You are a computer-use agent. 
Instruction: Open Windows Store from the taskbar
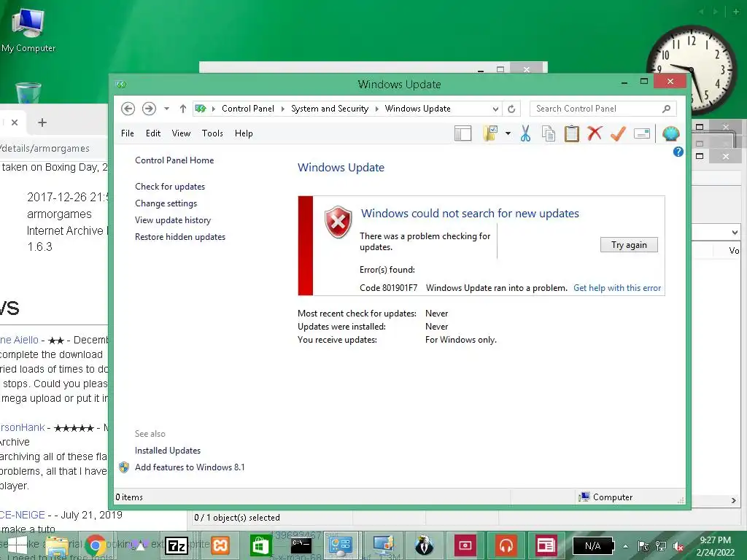coord(260,545)
